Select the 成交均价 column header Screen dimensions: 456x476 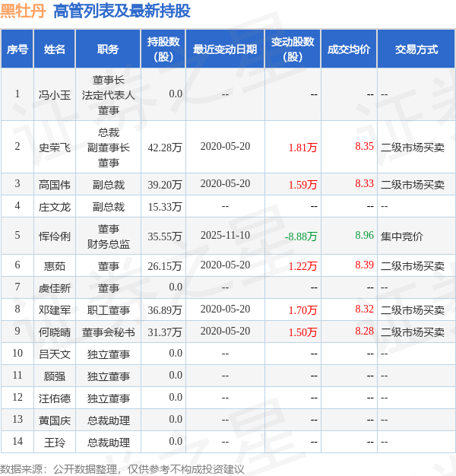point(349,49)
